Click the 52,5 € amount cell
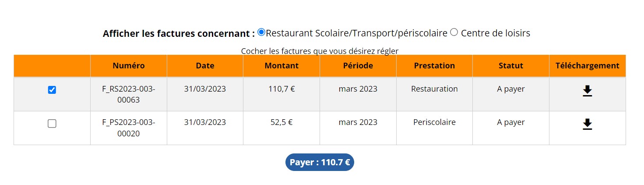644x185 pixels. click(282, 123)
